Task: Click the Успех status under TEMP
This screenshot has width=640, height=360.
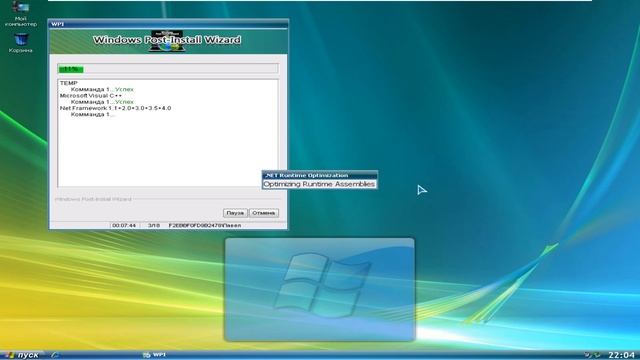Action: coord(124,89)
